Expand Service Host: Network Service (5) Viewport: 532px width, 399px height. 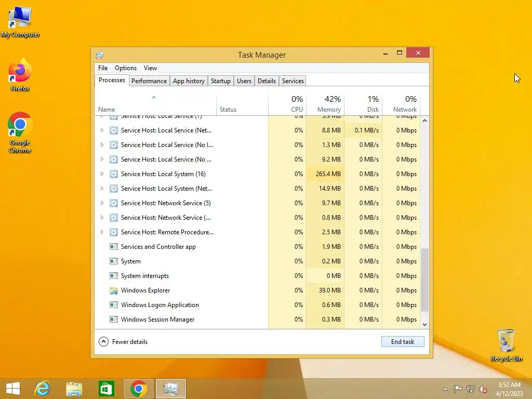click(102, 203)
